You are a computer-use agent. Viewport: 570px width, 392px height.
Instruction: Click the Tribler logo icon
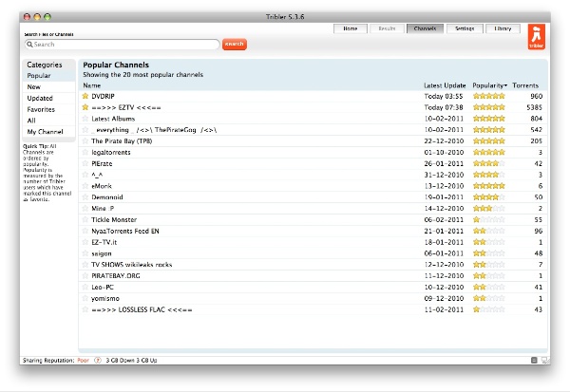536,36
